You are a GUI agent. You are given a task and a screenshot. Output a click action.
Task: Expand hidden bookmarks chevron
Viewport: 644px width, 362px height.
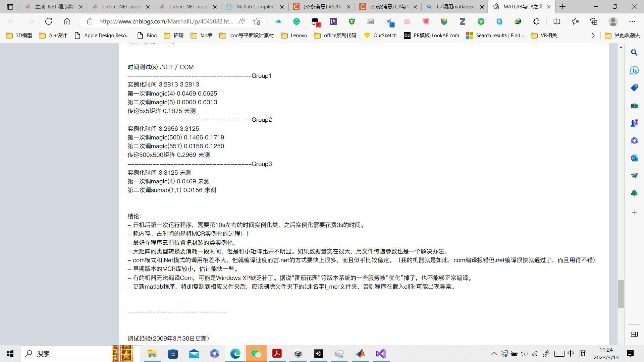pyautogui.click(x=593, y=36)
